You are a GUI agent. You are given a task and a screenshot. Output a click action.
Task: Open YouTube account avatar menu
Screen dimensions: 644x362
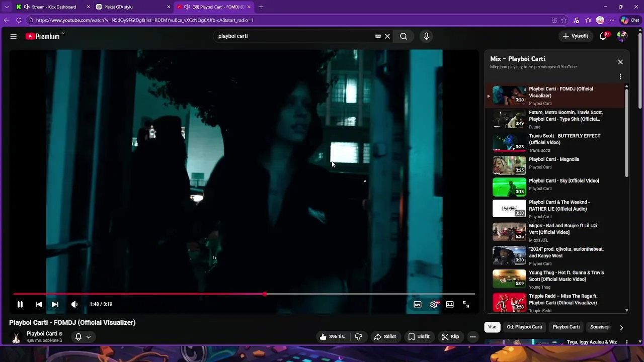(x=622, y=36)
